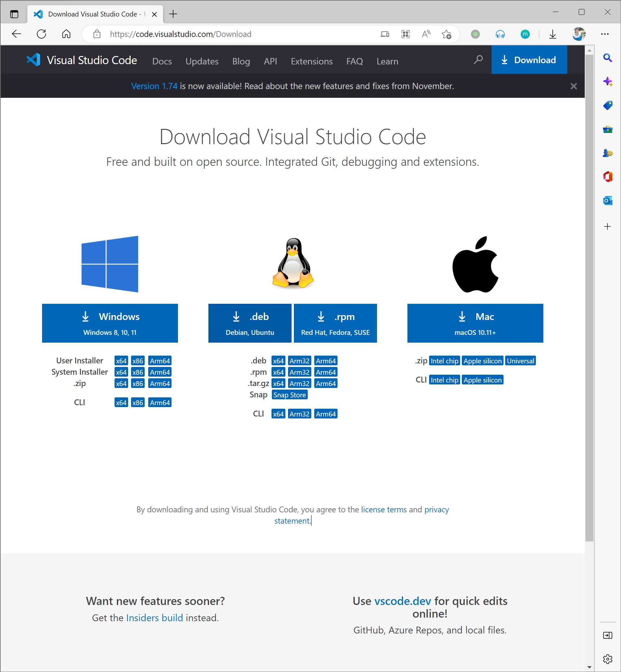The image size is (621, 672).
Task: Download Linux .deb Arm32
Action: 299,360
